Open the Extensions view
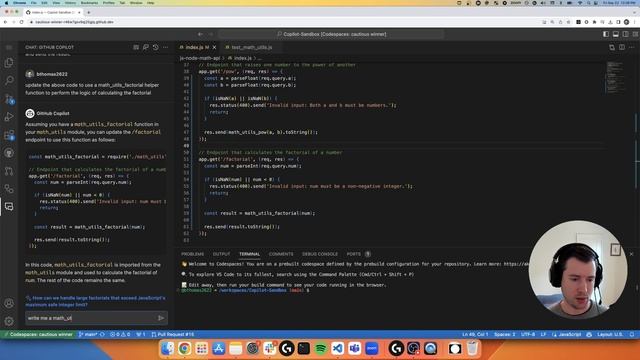Image resolution: width=640 pixels, height=360 pixels. point(9,135)
